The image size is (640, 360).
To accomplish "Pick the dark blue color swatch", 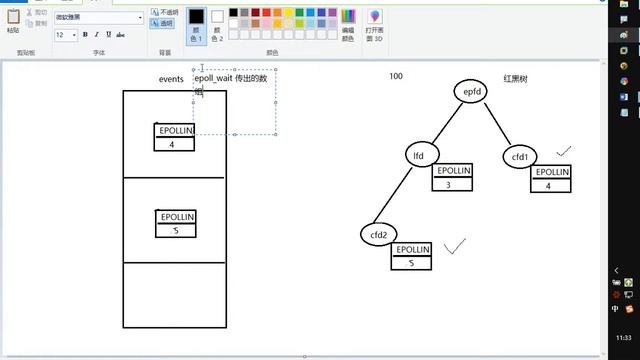I will pos(321,13).
